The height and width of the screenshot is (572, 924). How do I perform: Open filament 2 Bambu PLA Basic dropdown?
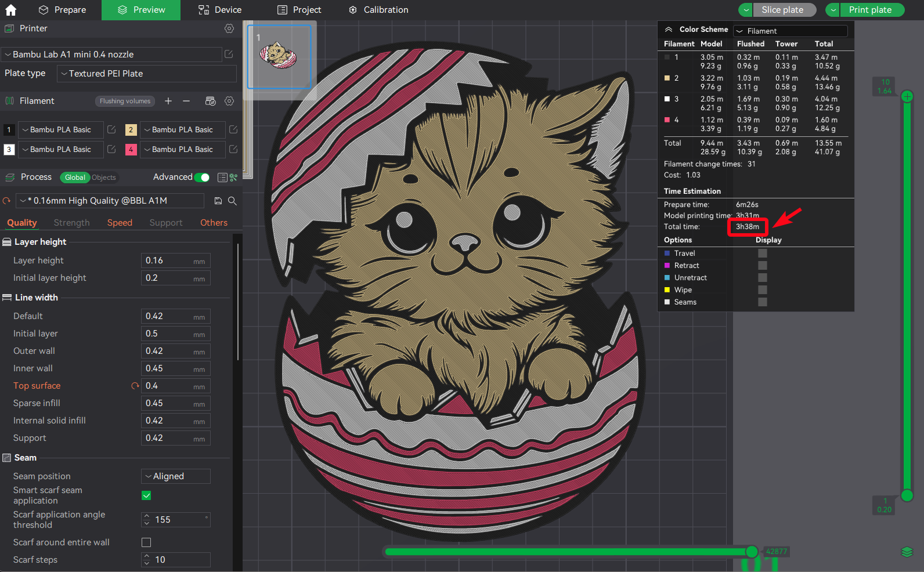[183, 130]
